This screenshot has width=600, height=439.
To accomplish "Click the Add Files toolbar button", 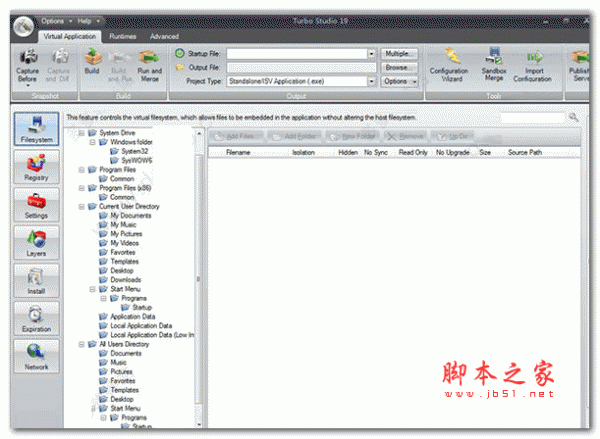I will coord(236,136).
